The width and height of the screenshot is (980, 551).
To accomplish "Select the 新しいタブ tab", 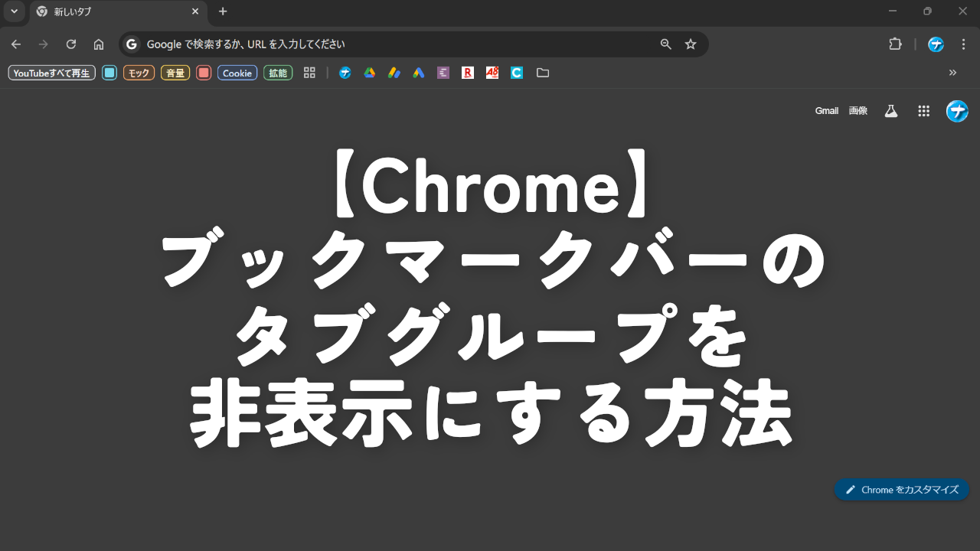I will click(117, 11).
